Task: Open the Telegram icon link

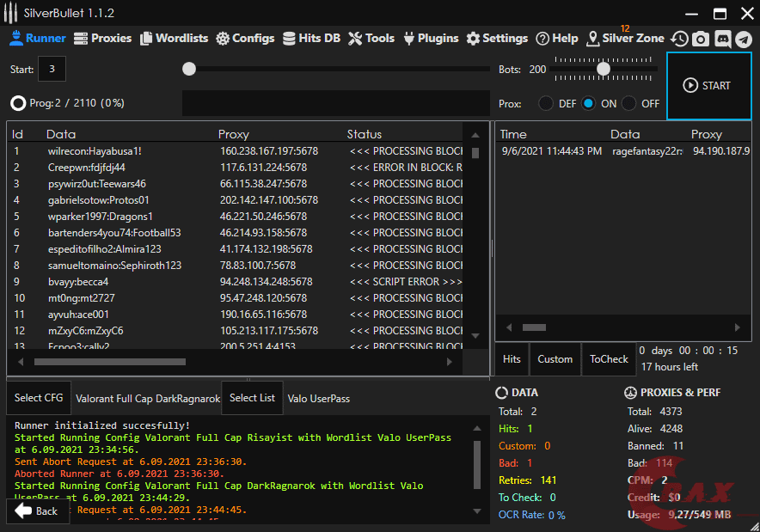Action: click(x=744, y=39)
